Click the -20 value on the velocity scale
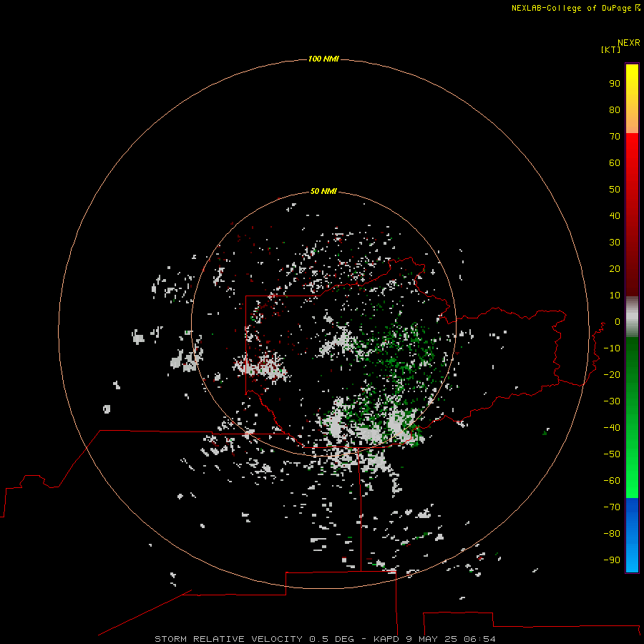644x644 pixels. 612,374
